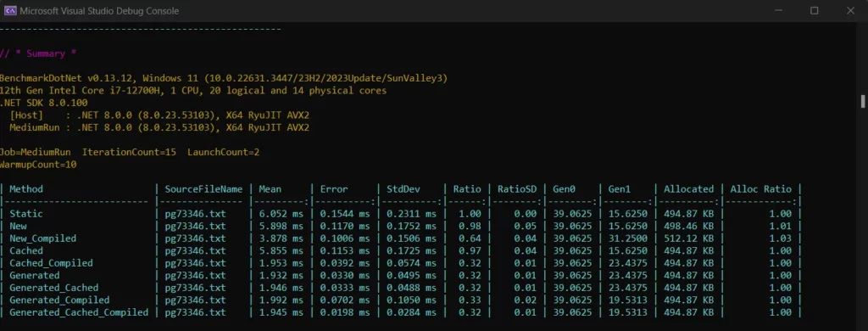
Task: Click the 'Error' column header
Action: (334, 189)
